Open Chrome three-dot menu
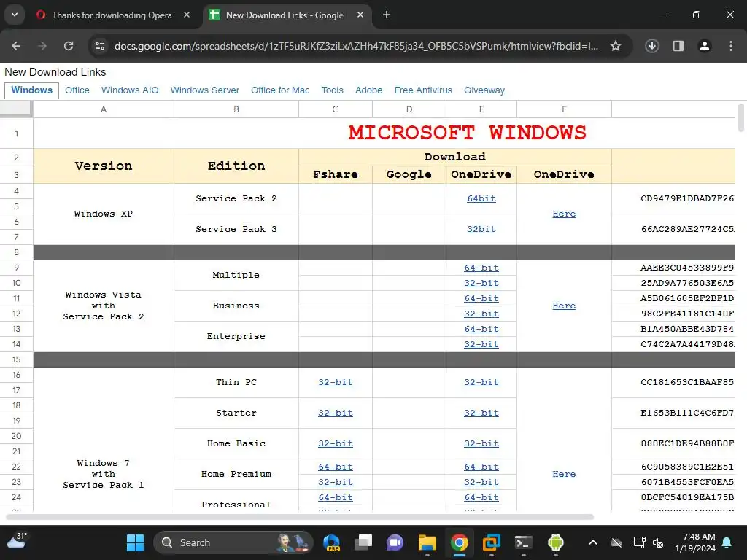Viewport: 747px width, 560px height. point(730,46)
